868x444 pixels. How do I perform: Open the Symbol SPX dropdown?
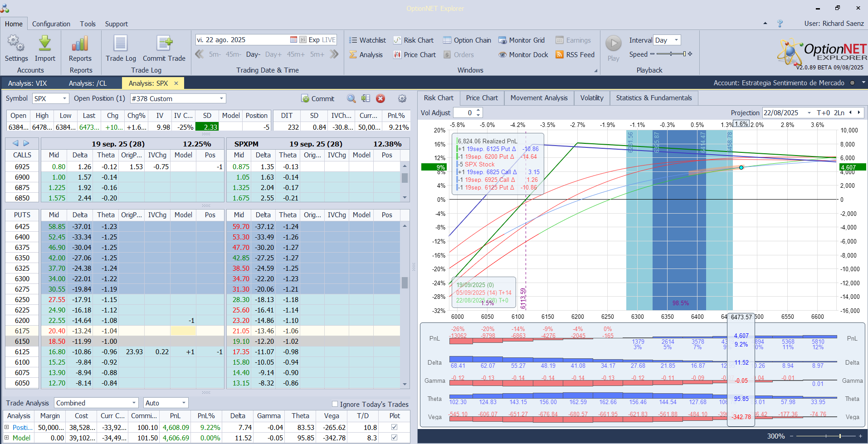point(65,98)
